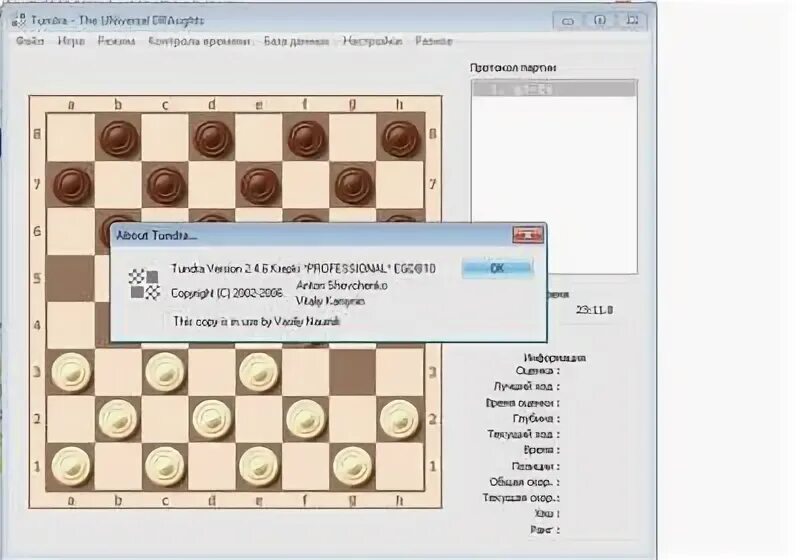The height and width of the screenshot is (560, 800).
Task: Confirm the About Tundra dialog with OK
Action: (x=497, y=268)
